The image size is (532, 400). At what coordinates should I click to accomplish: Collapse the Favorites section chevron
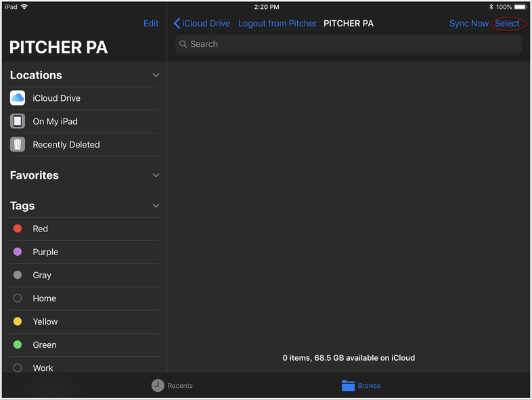pyautogui.click(x=156, y=175)
